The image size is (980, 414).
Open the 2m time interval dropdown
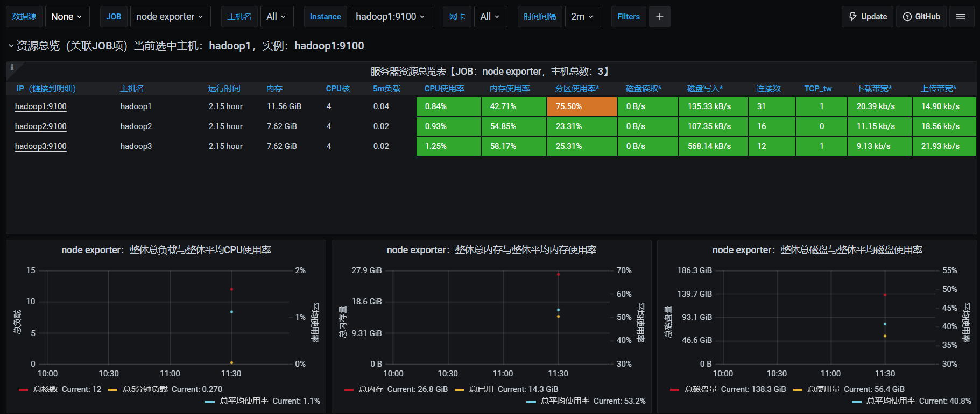pos(583,17)
